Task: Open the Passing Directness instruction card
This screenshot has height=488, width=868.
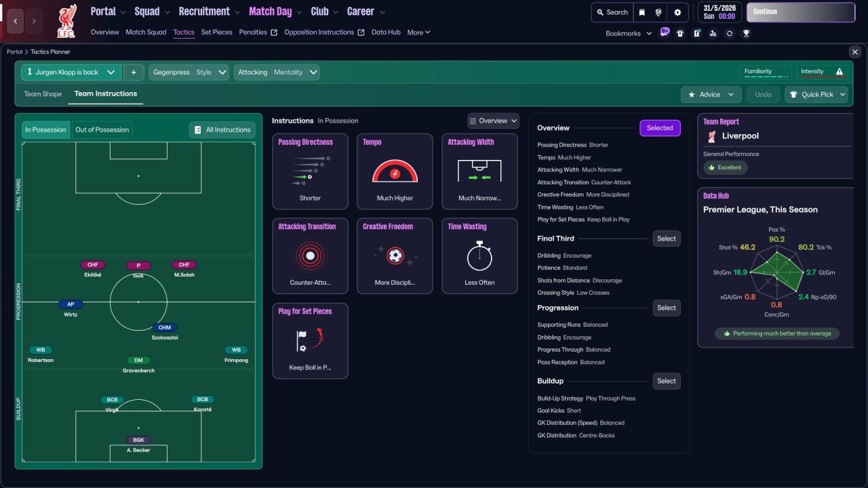Action: (x=310, y=171)
